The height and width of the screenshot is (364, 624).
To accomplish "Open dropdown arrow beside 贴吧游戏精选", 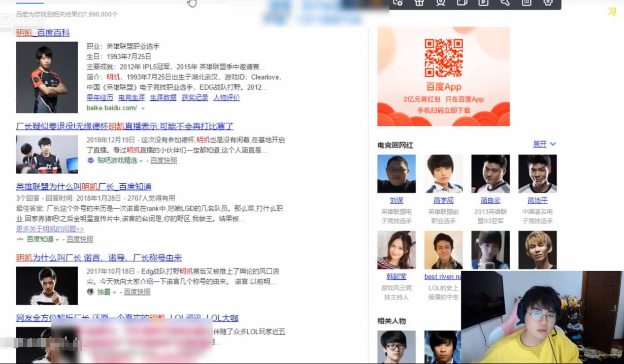I will [x=142, y=161].
